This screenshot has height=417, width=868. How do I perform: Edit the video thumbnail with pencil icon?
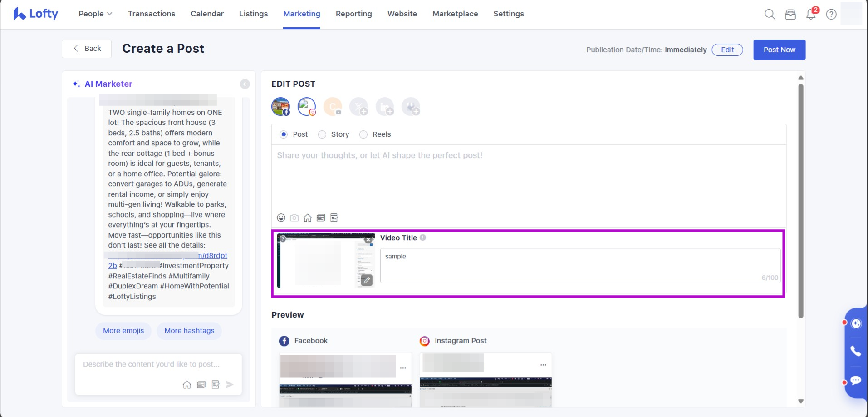tap(367, 280)
